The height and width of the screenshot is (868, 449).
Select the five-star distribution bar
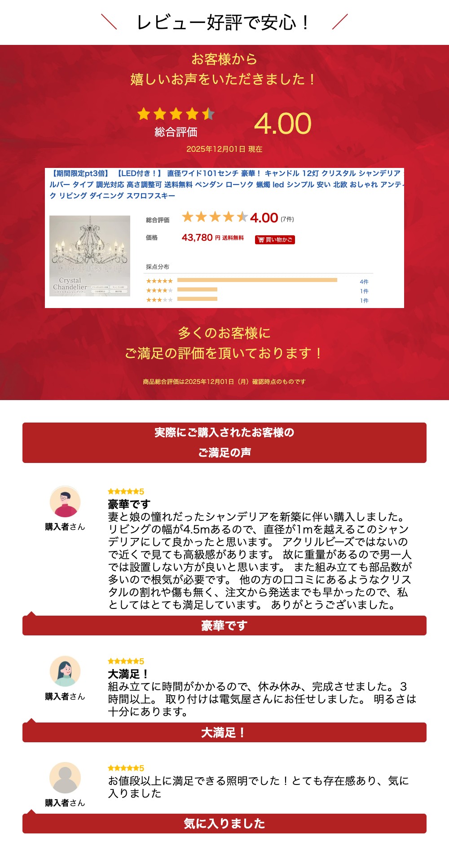[x=257, y=280]
